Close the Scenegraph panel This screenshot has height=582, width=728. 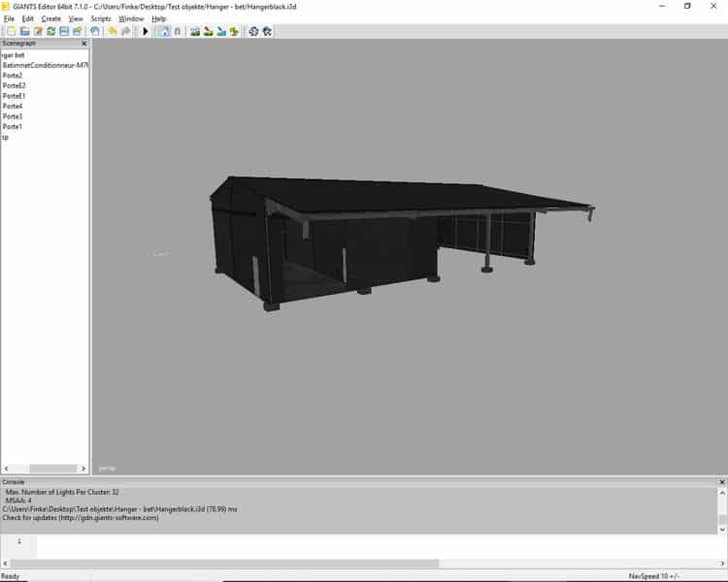(x=83, y=44)
